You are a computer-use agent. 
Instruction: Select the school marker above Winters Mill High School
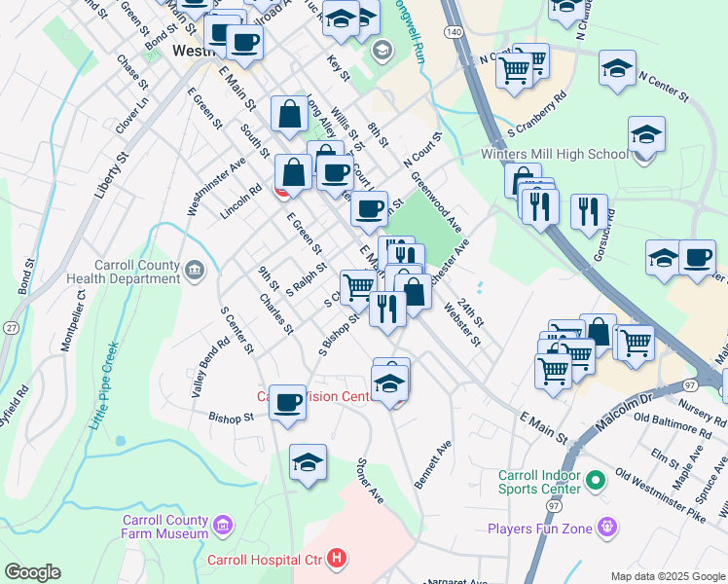pos(646,134)
